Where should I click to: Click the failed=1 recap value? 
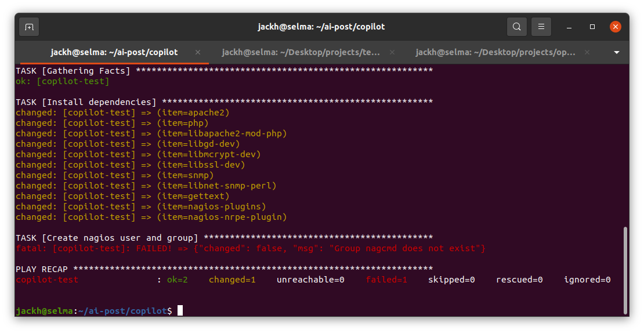point(386,280)
